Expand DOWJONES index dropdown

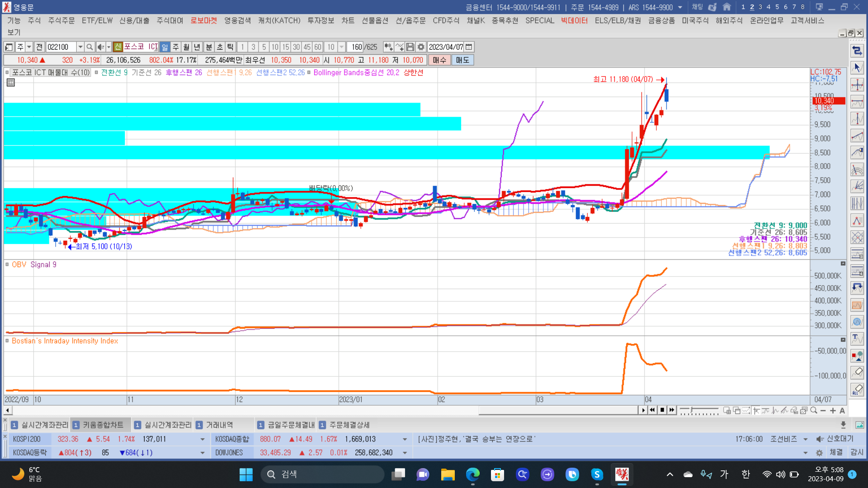[x=405, y=453]
